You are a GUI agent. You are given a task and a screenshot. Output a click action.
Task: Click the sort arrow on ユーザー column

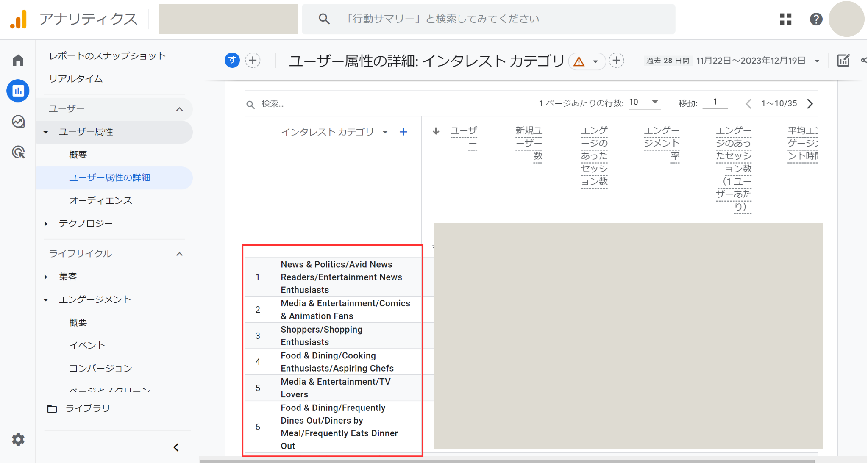[x=436, y=131]
